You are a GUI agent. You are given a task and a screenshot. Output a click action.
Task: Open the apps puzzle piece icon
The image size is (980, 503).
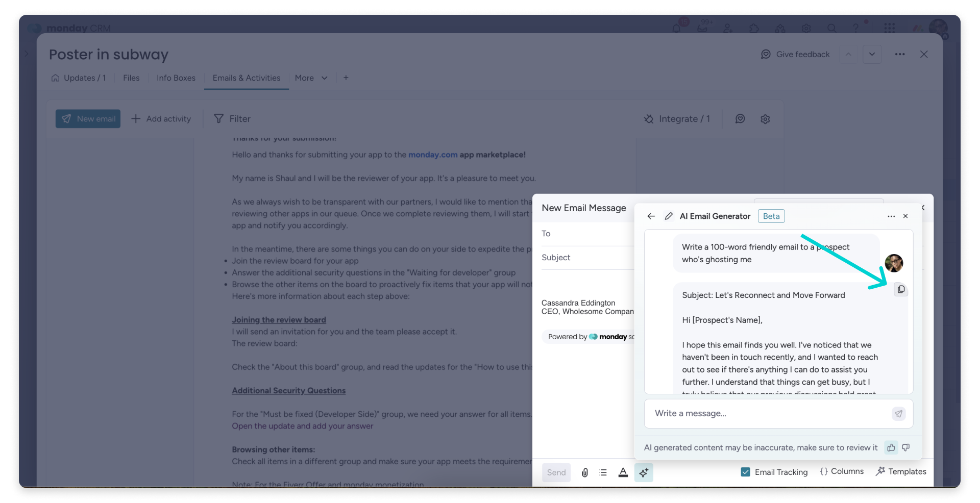(754, 28)
